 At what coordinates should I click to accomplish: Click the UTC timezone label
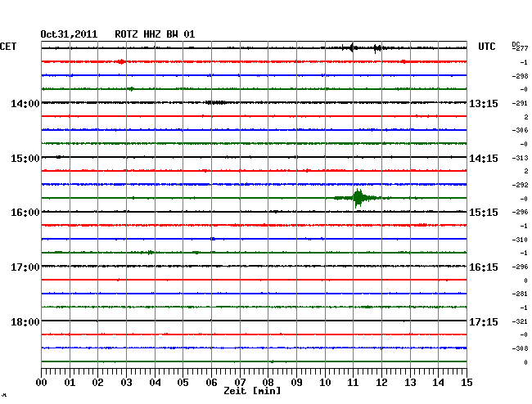[x=486, y=47]
